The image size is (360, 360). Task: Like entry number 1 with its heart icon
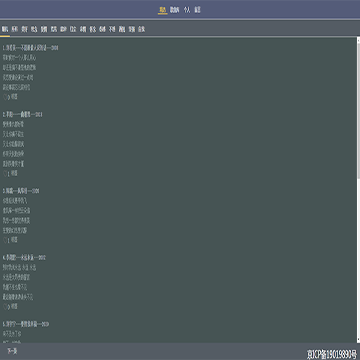pos(5,97)
